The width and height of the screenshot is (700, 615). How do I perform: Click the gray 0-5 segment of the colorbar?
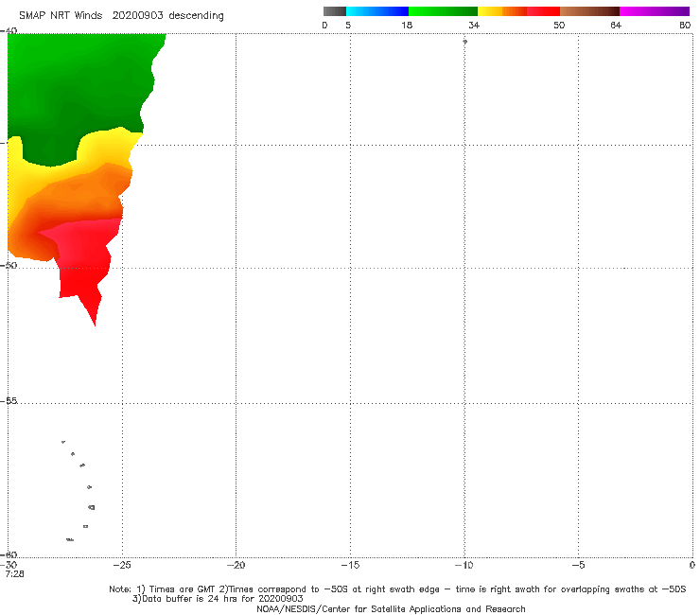334,11
